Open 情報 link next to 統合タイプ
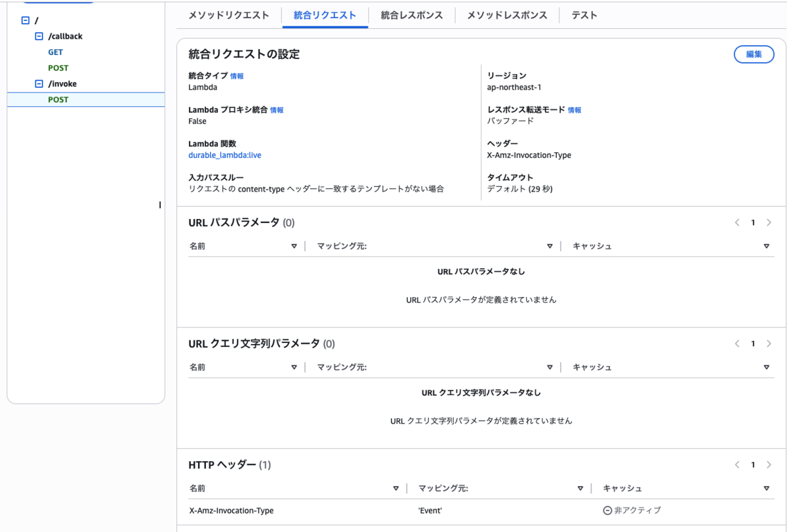The image size is (787, 532). pos(237,77)
